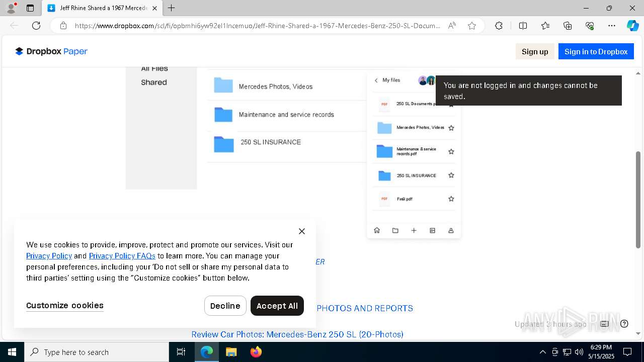Select Shared in the sidebar image
Image resolution: width=644 pixels, height=362 pixels.
point(154,82)
